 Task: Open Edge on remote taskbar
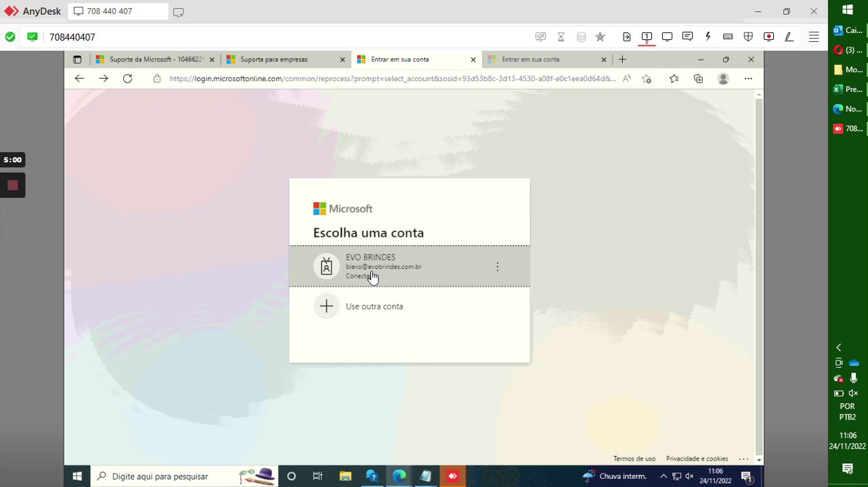pyautogui.click(x=399, y=476)
